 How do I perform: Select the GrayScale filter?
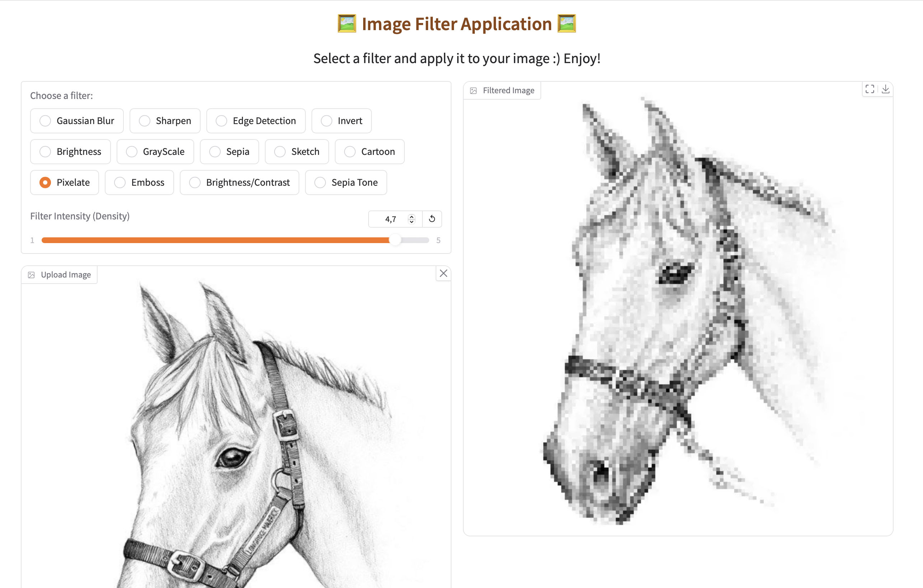131,151
